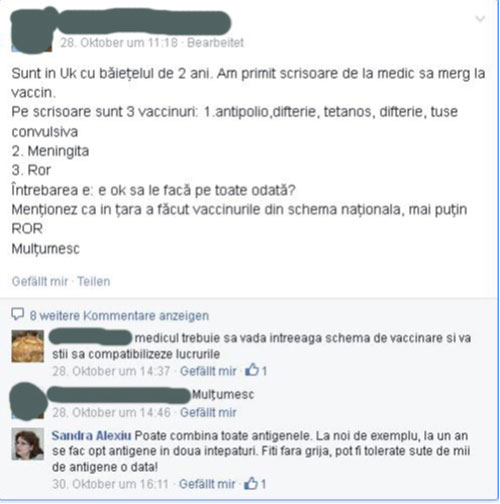Click the redacted avatar of the Mulțumesc commenter

click(28, 401)
